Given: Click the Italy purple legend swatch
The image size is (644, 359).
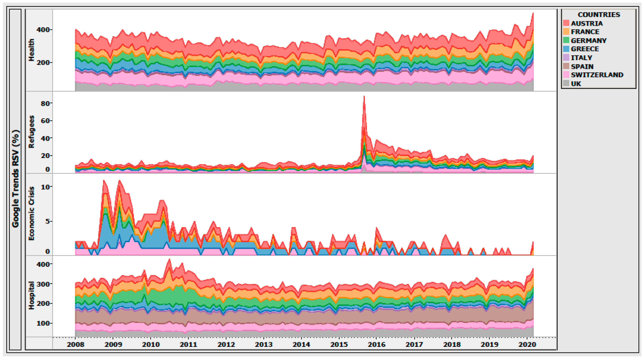Looking at the screenshot, I should 566,58.
